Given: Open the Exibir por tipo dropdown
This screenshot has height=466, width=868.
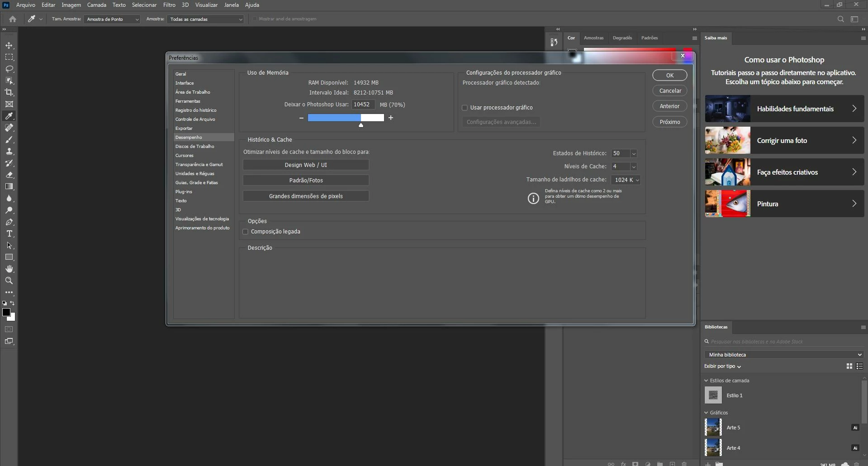Looking at the screenshot, I should [x=722, y=366].
